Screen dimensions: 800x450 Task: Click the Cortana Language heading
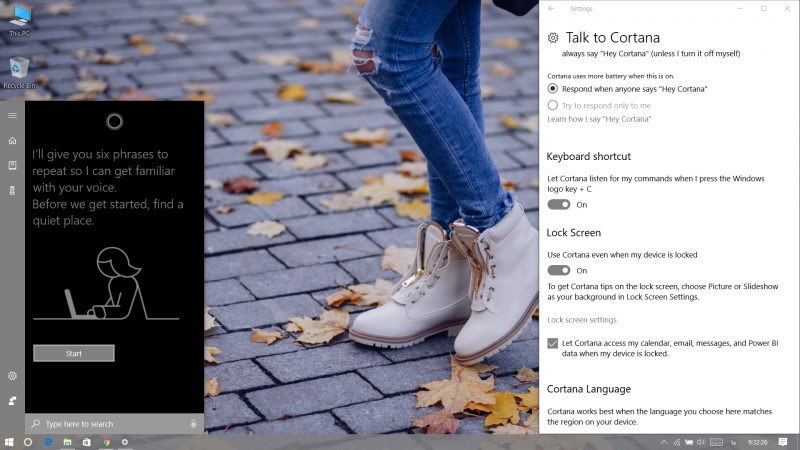[x=588, y=389]
